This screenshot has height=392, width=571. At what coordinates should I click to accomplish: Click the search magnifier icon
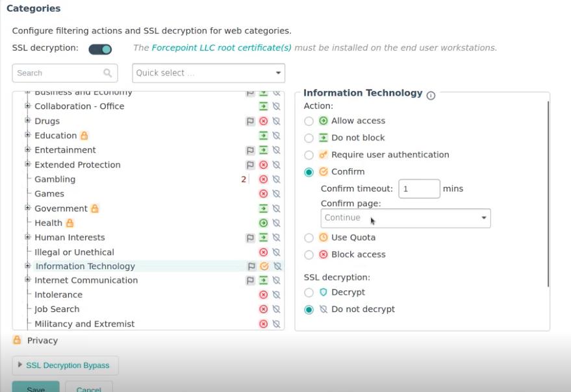click(x=108, y=73)
